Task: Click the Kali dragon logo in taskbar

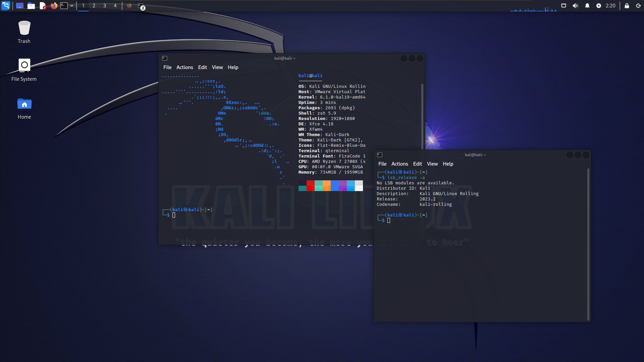Action: click(x=6, y=5)
